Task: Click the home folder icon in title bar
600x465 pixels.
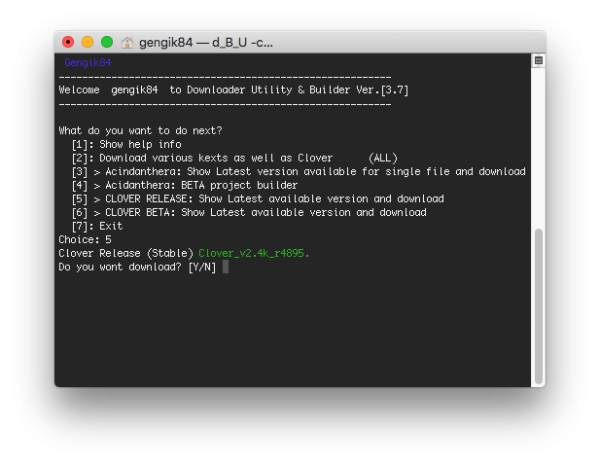Action: coord(127,42)
